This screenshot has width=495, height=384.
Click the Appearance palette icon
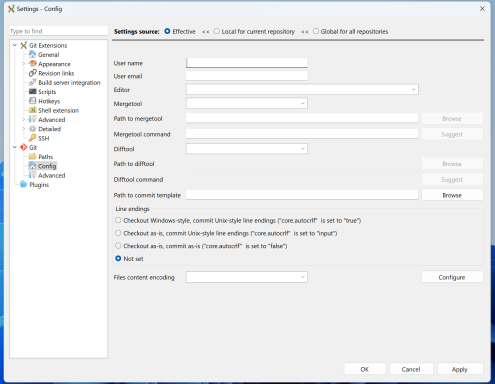click(x=32, y=64)
